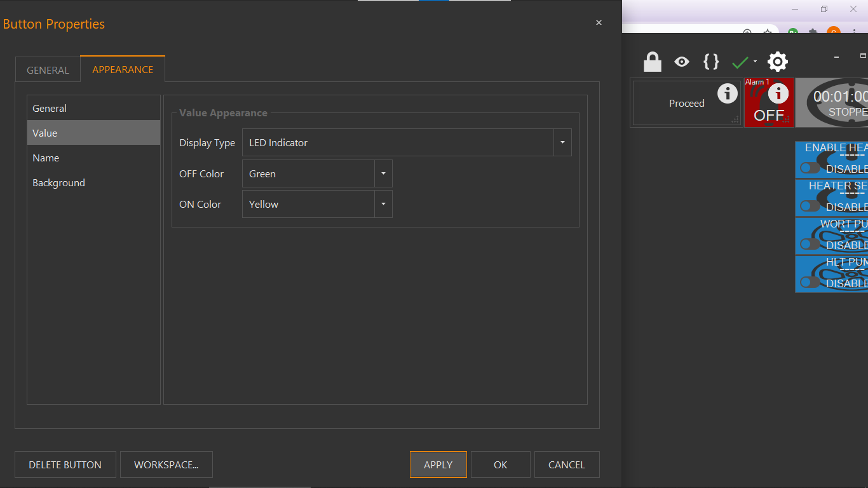The image size is (868, 488).
Task: Open settings gear icon
Action: 778,62
